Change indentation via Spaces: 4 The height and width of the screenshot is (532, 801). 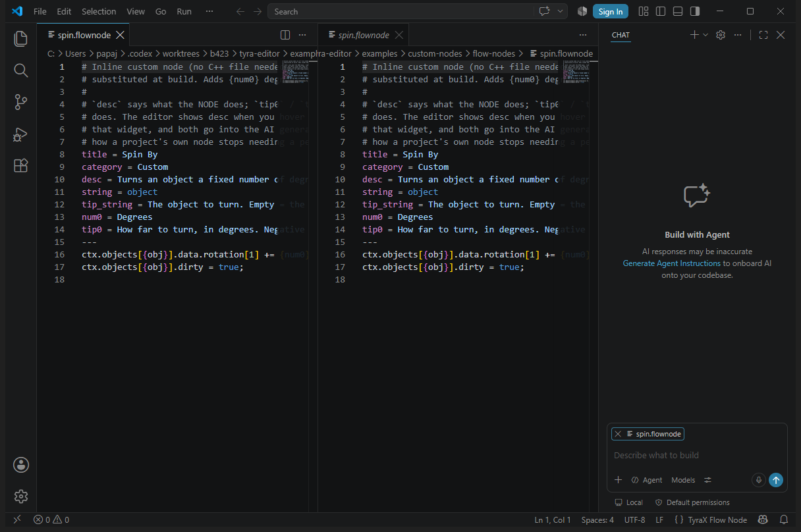(597, 519)
